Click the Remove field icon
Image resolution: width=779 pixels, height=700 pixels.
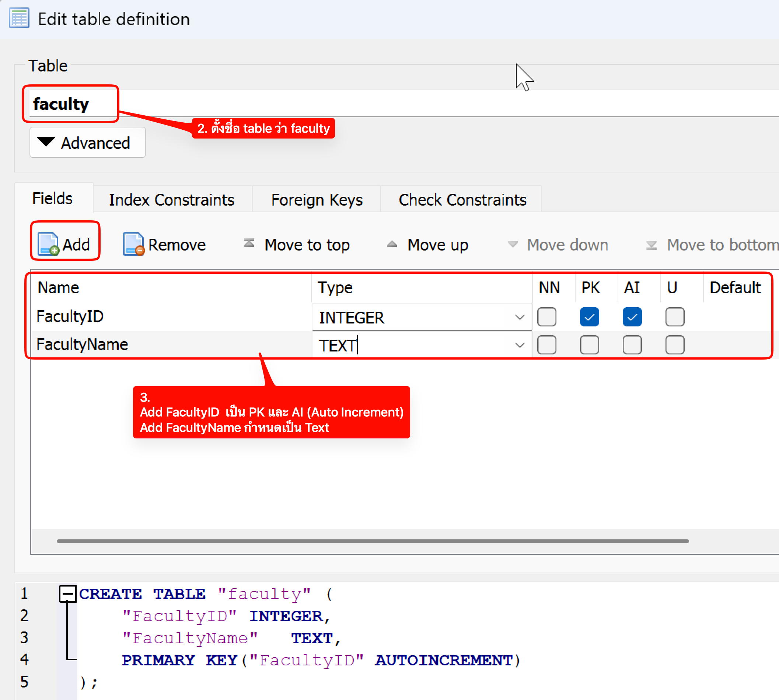[x=133, y=244]
